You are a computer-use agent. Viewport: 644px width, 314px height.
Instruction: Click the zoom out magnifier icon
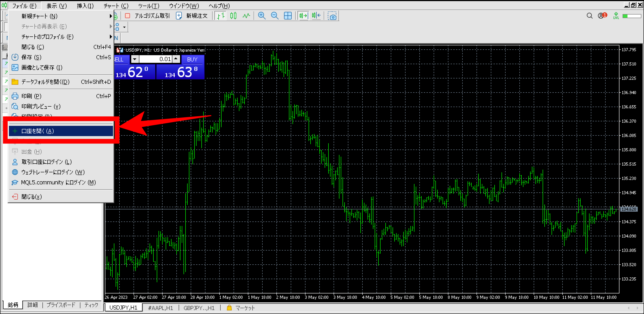click(274, 16)
